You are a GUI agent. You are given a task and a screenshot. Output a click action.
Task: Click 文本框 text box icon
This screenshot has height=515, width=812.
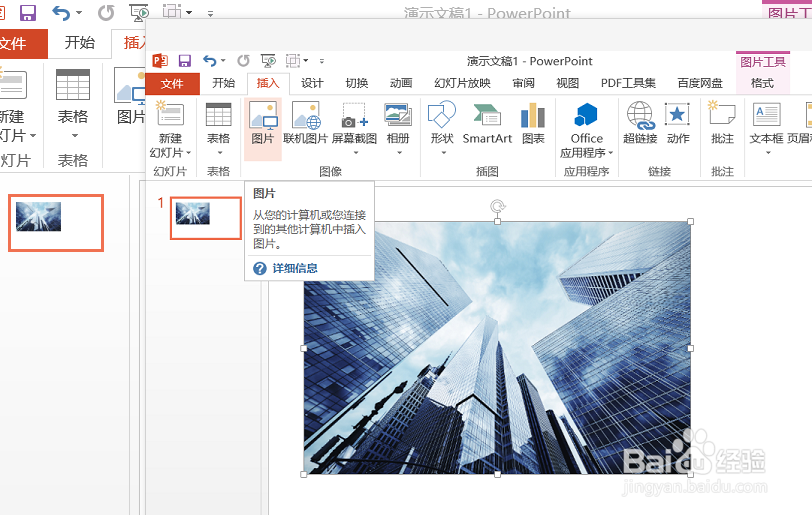766,115
